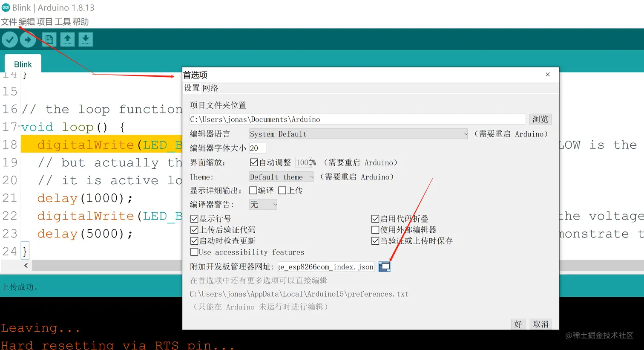
Task: Click the '// it is active' comment line
Action: click(109, 180)
